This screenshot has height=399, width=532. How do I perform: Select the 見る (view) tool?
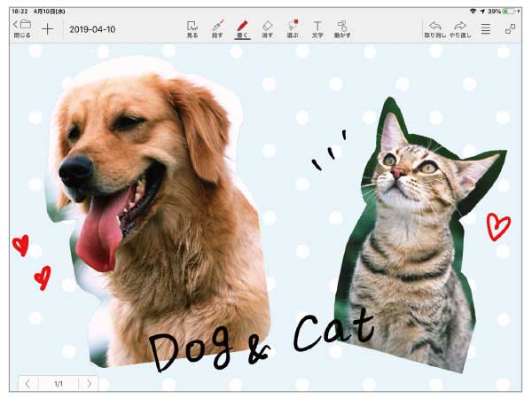(192, 29)
